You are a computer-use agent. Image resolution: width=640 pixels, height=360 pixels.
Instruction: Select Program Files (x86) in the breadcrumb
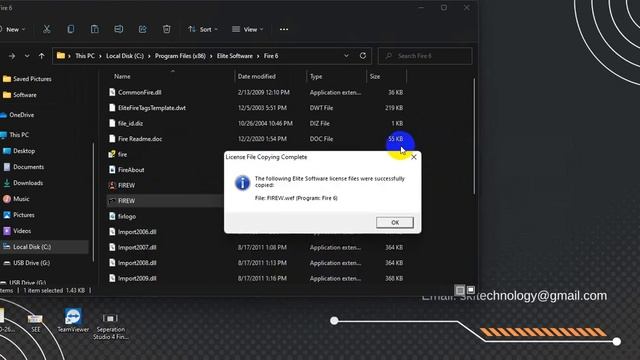[x=180, y=56]
